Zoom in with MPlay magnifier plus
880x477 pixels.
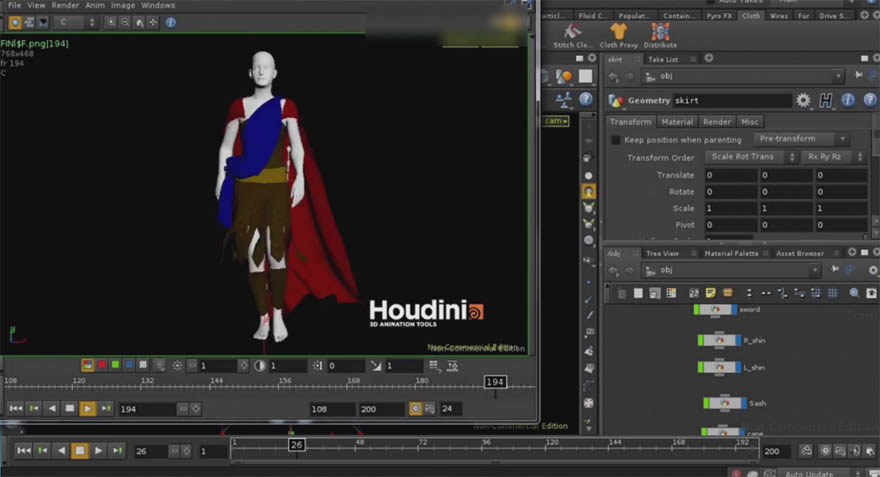pyautogui.click(x=111, y=22)
